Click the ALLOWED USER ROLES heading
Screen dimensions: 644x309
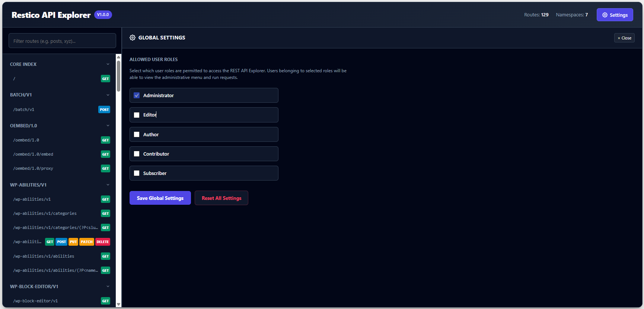point(153,59)
